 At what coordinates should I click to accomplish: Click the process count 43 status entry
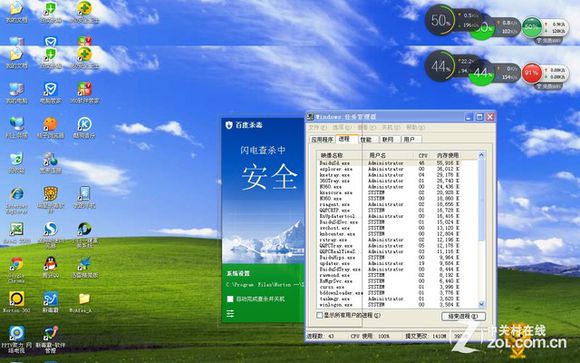[321, 336]
